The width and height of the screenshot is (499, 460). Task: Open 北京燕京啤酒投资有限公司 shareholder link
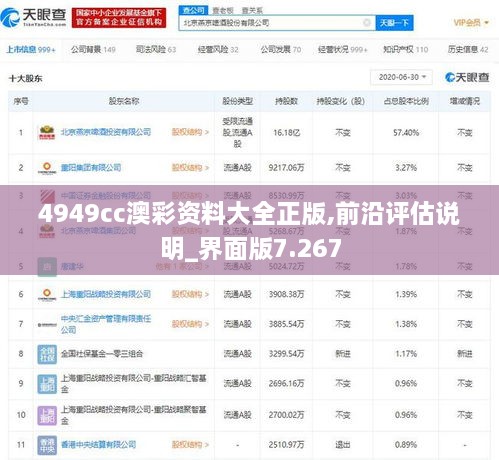(106, 132)
